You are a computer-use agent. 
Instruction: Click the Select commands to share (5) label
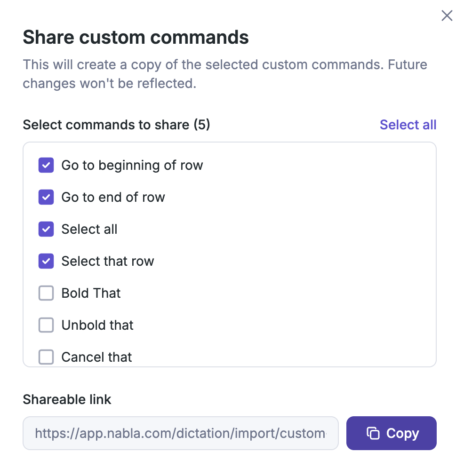[116, 125]
